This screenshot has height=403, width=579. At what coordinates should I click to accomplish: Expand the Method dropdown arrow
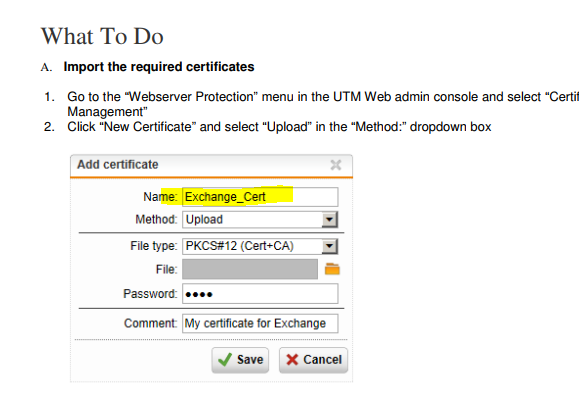click(x=329, y=219)
